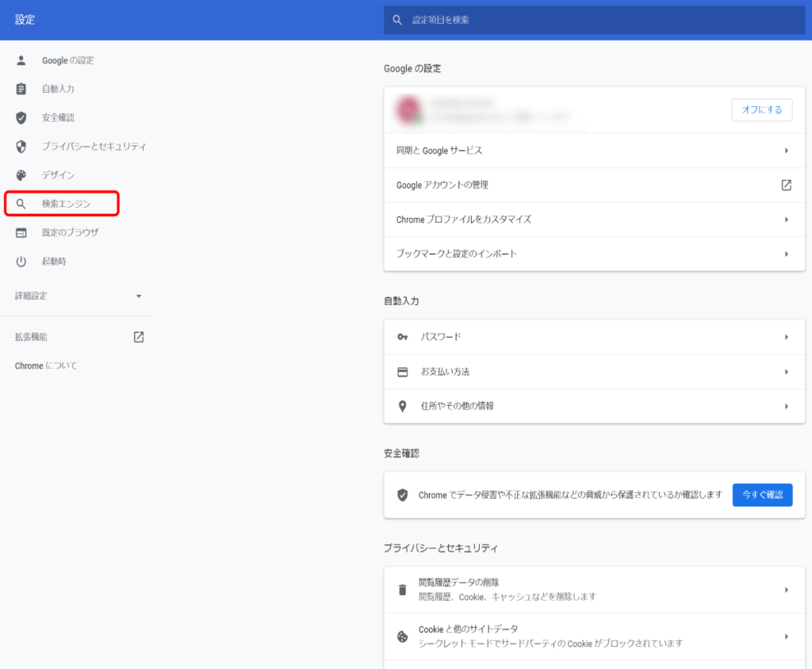Click the clipboard icon for 自動入力
Viewport: 812px width, 669px height.
[21, 89]
